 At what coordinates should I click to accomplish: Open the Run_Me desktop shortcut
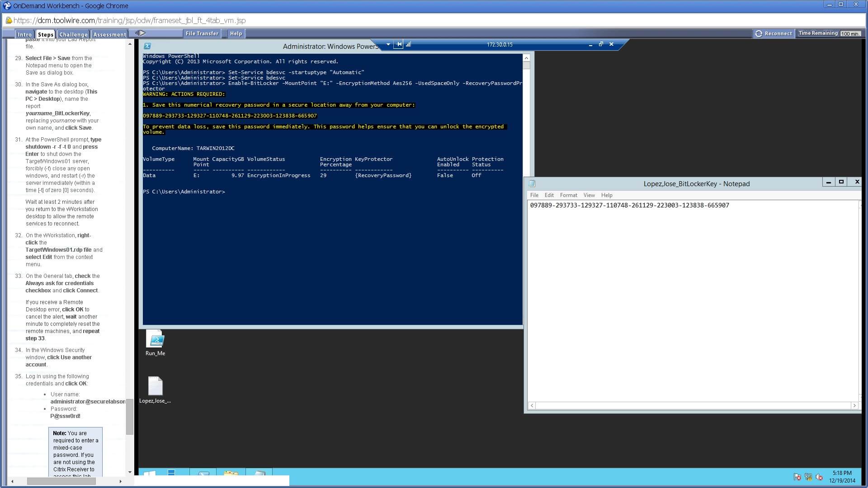[155, 343]
